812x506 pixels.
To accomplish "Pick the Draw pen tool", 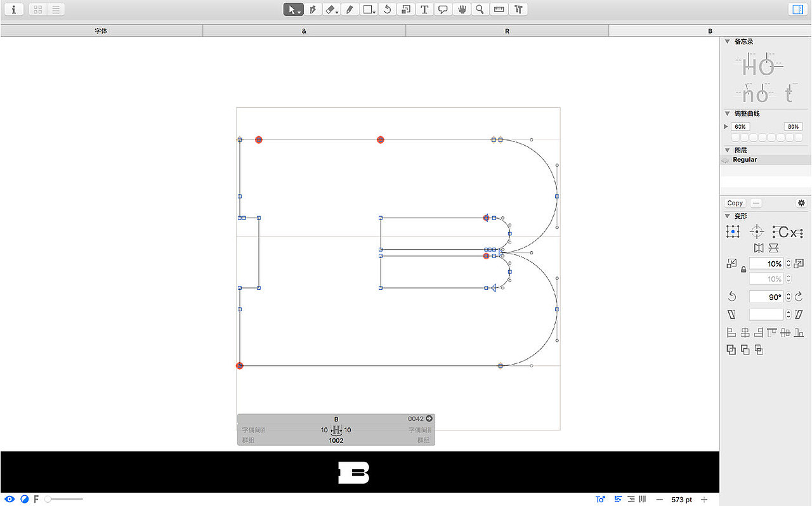I will 312,10.
